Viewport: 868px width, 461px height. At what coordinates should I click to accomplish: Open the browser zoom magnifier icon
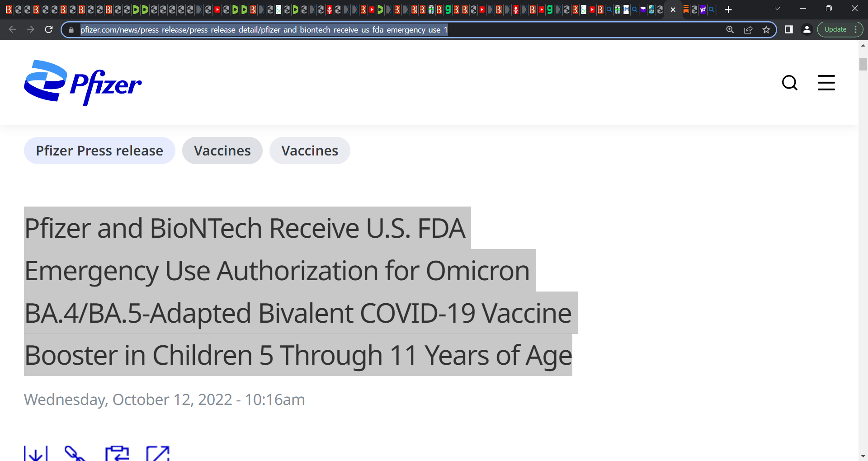[x=730, y=30]
